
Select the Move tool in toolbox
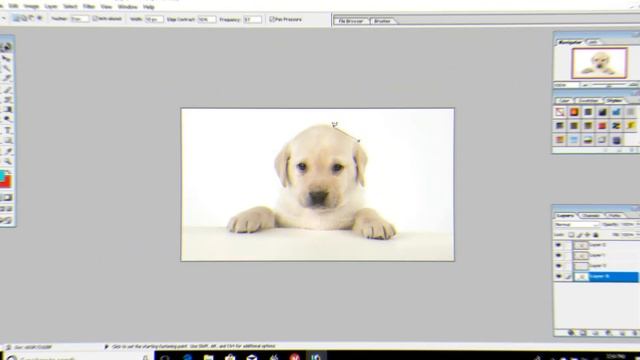(x=8, y=58)
